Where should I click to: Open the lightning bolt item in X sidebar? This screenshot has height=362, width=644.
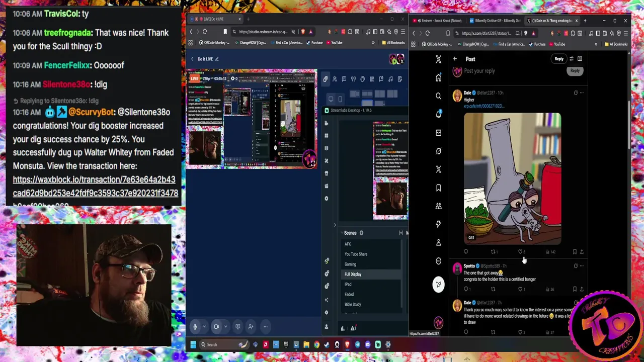click(x=438, y=224)
